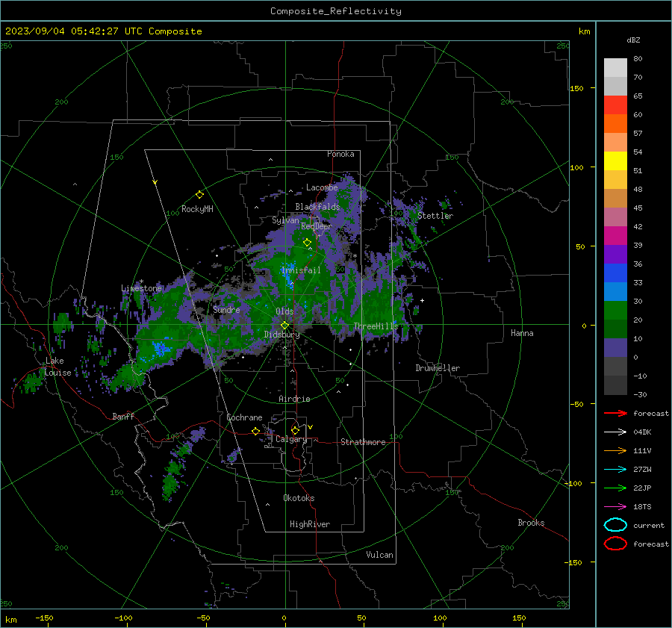Click the yellow diamond marker near RockyMH

199,195
